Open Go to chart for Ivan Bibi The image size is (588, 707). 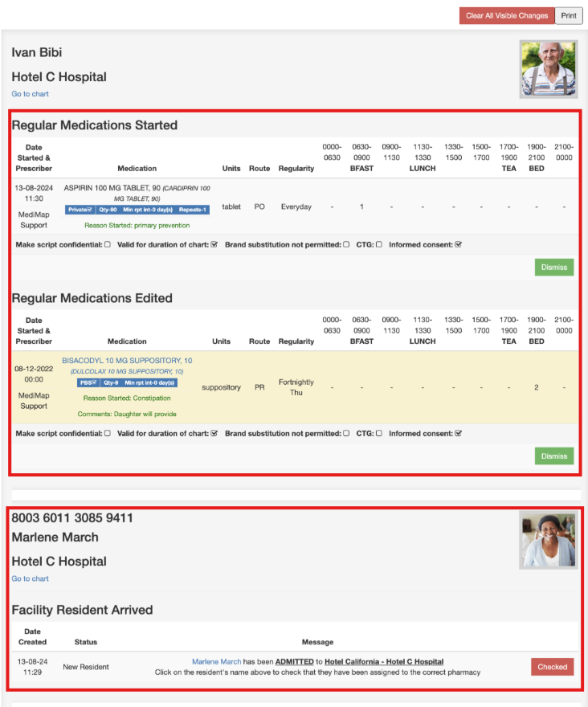click(x=30, y=94)
